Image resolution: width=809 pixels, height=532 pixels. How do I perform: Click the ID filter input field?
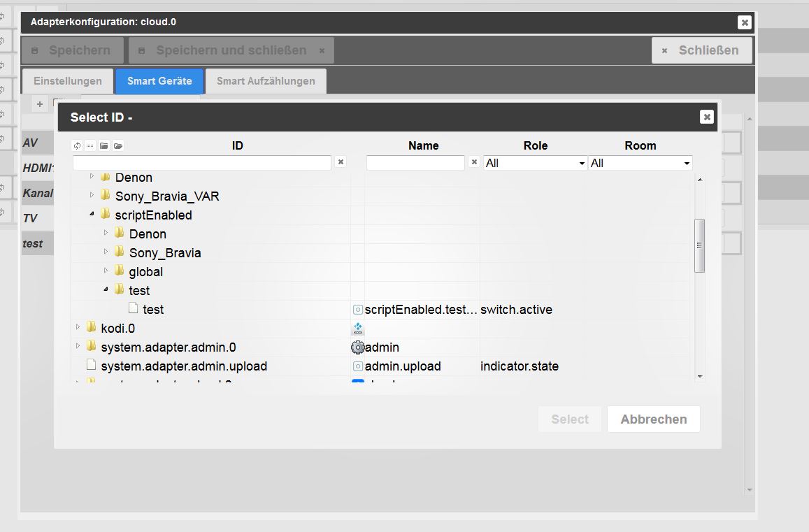coord(202,163)
